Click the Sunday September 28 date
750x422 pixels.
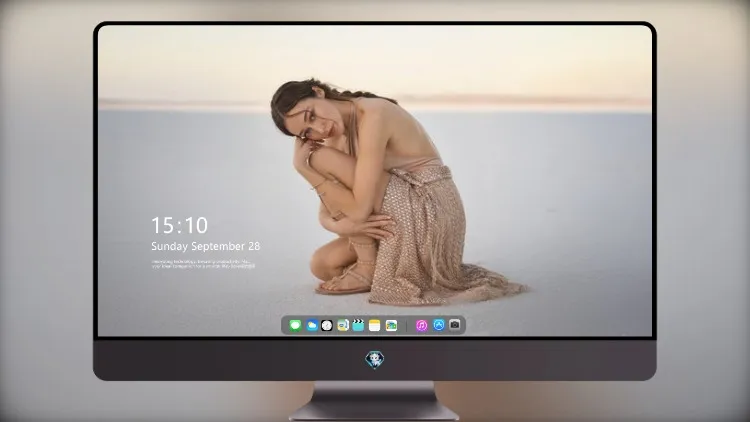206,246
